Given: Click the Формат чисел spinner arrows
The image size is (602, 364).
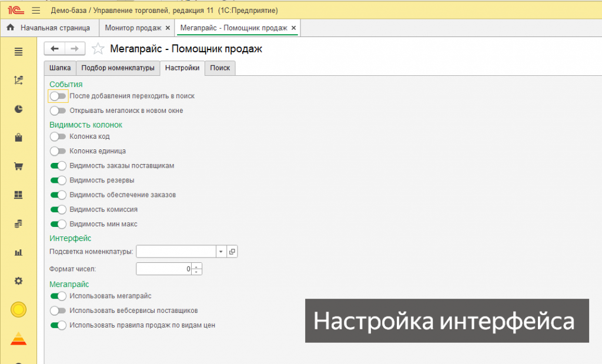Looking at the screenshot, I should coord(196,269).
